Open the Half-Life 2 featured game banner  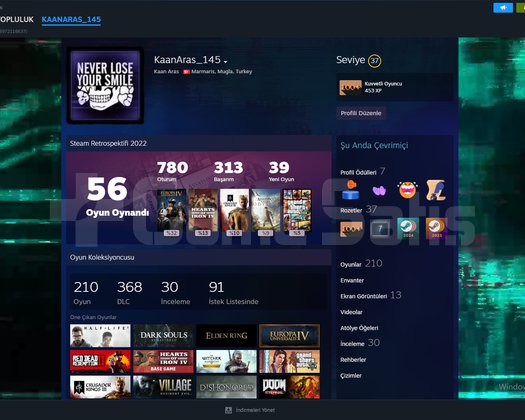tap(100, 336)
